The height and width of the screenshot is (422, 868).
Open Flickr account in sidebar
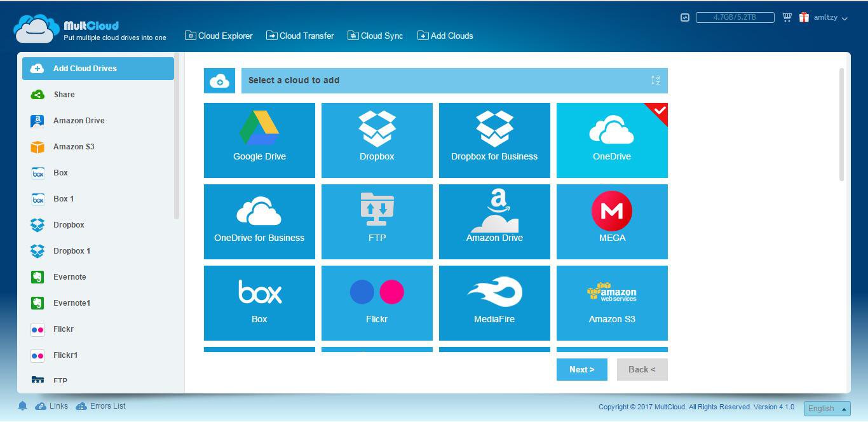tap(98, 329)
